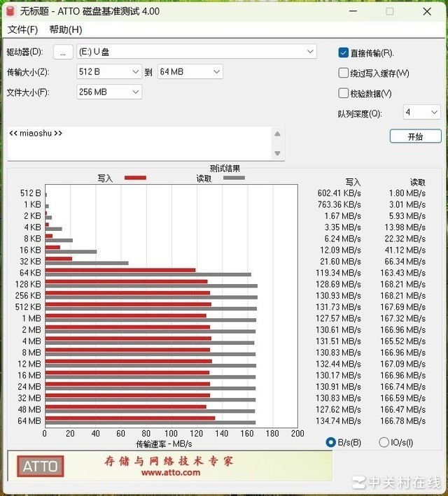The image size is (448, 496).
Task: Open the 64 MB transfer size end dropdown
Action: click(x=190, y=72)
